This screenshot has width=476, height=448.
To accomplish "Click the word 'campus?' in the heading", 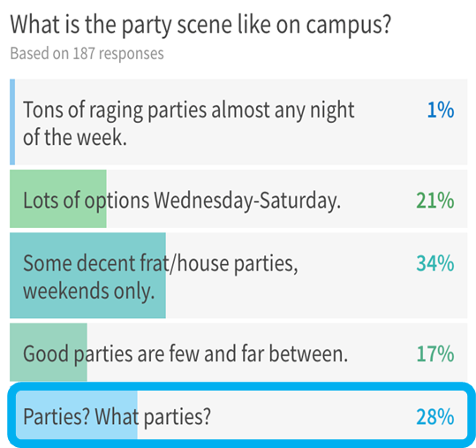I will point(348,26).
